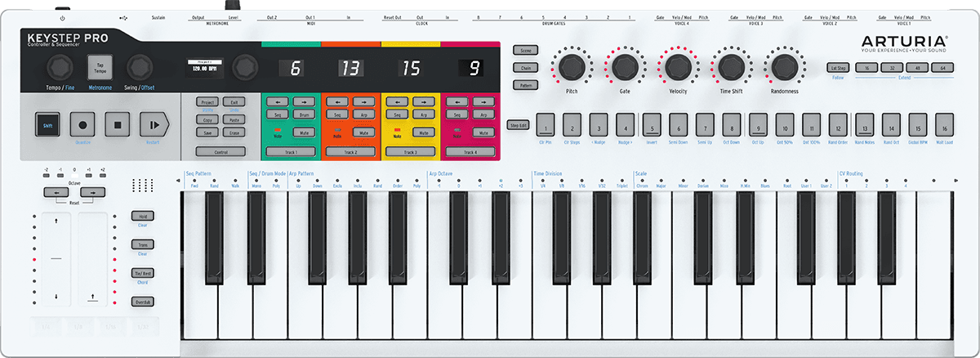The image size is (980, 358).
Task: Click the Velocity knob
Action: 677,65
